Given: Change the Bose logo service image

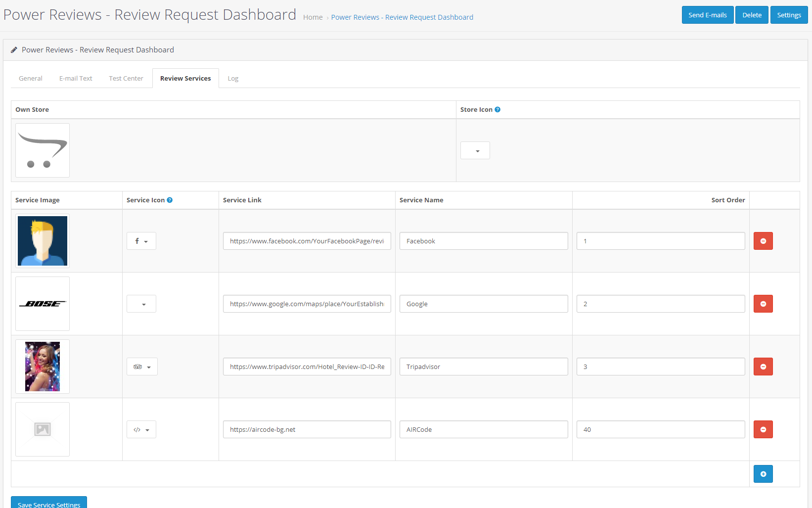Looking at the screenshot, I should 43,304.
